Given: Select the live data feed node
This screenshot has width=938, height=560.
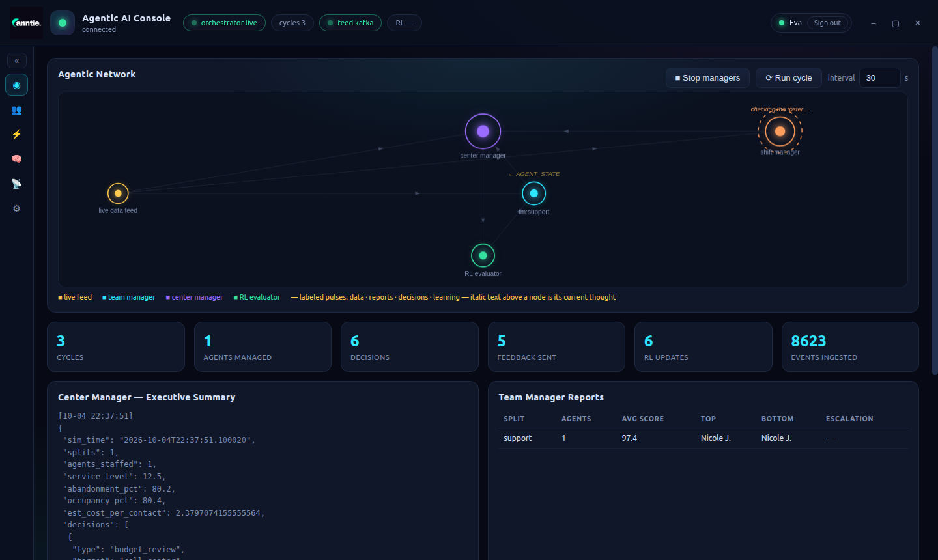Looking at the screenshot, I should coord(118,193).
